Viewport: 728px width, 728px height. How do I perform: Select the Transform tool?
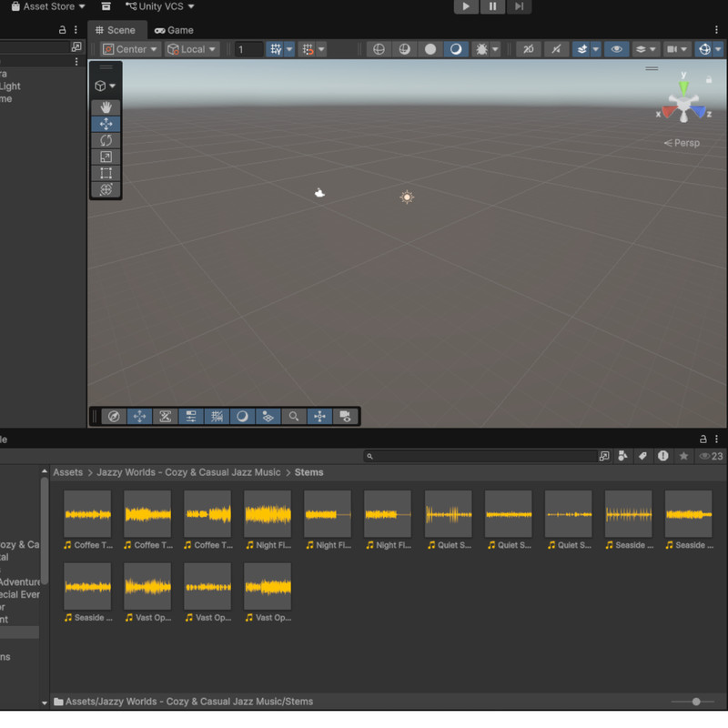tap(106, 189)
